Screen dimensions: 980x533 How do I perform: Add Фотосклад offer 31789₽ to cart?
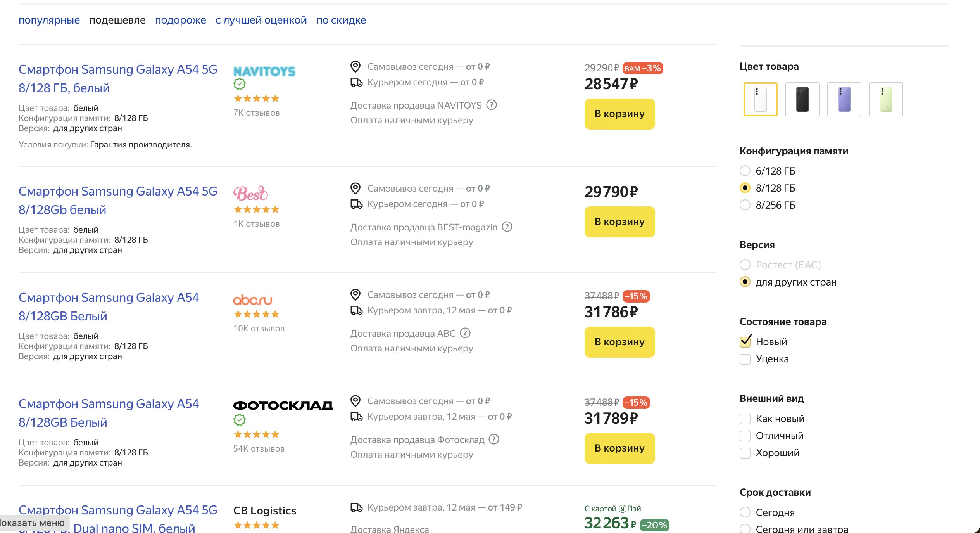point(619,448)
